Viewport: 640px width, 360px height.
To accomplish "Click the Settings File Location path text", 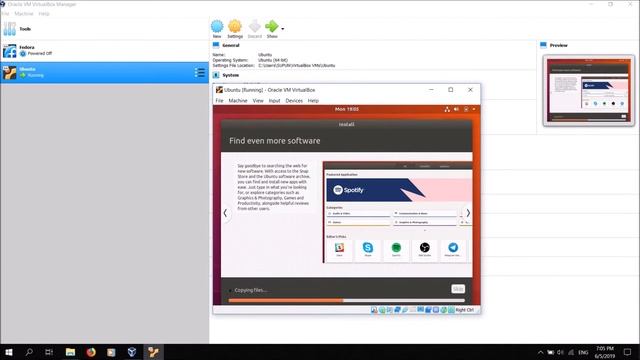I will click(296, 65).
